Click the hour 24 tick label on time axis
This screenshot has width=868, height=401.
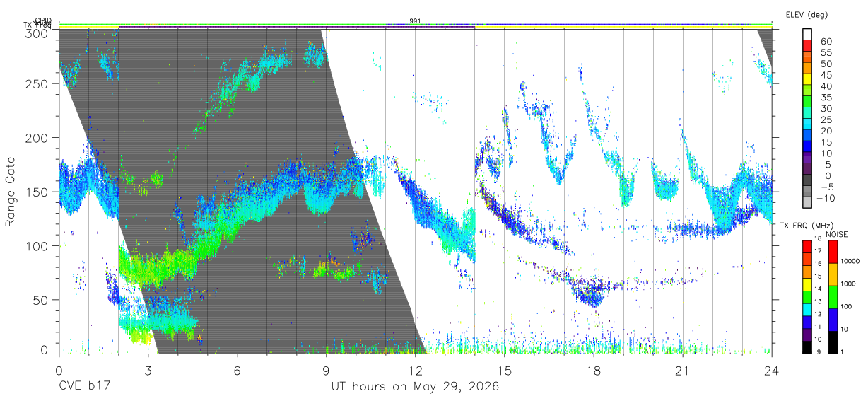coord(771,370)
